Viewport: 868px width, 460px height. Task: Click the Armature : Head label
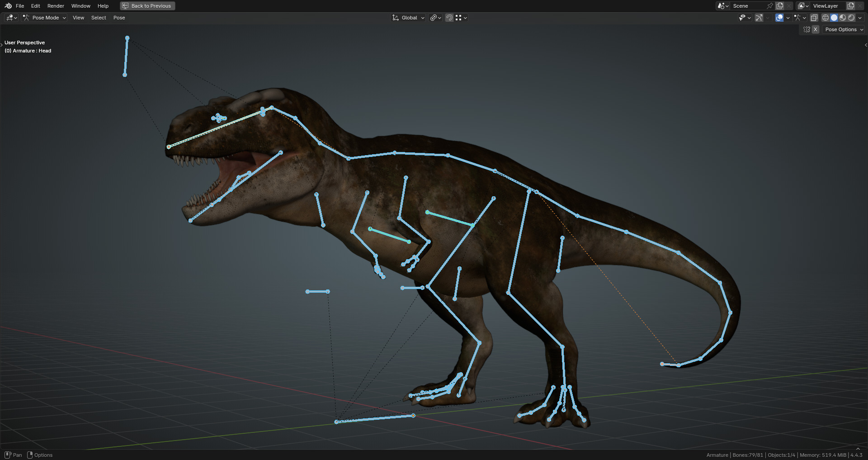tap(28, 51)
